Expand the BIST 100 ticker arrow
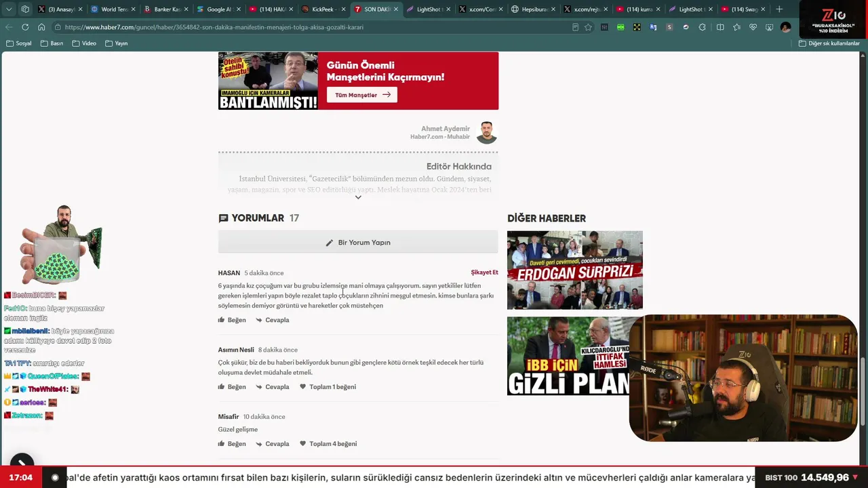868x488 pixels. click(855, 478)
